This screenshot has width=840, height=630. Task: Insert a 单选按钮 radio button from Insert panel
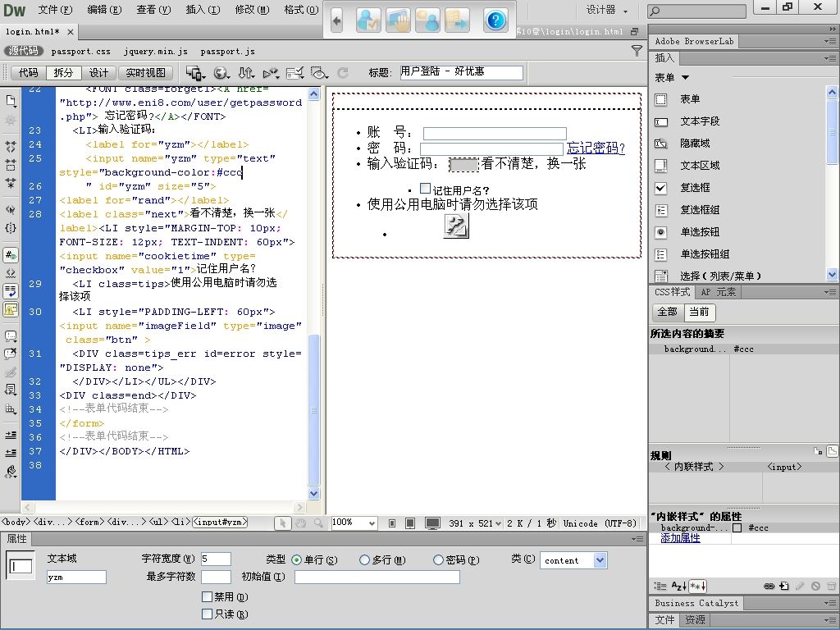700,232
